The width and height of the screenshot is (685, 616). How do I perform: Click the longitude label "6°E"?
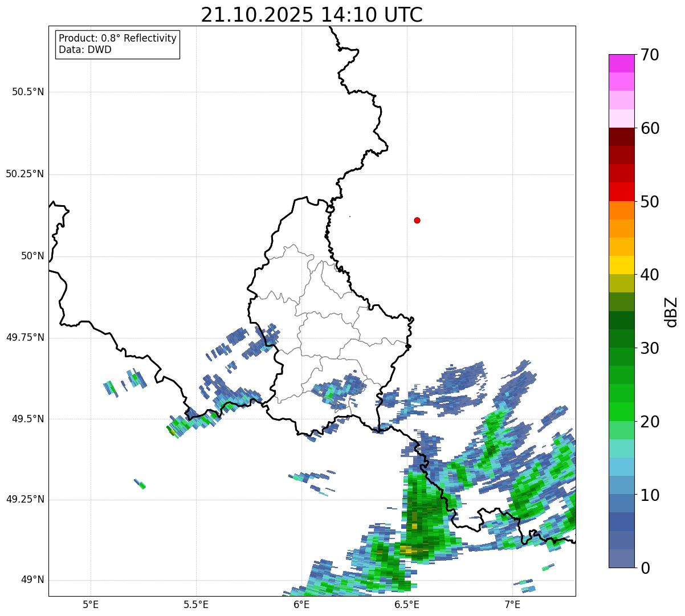301,604
